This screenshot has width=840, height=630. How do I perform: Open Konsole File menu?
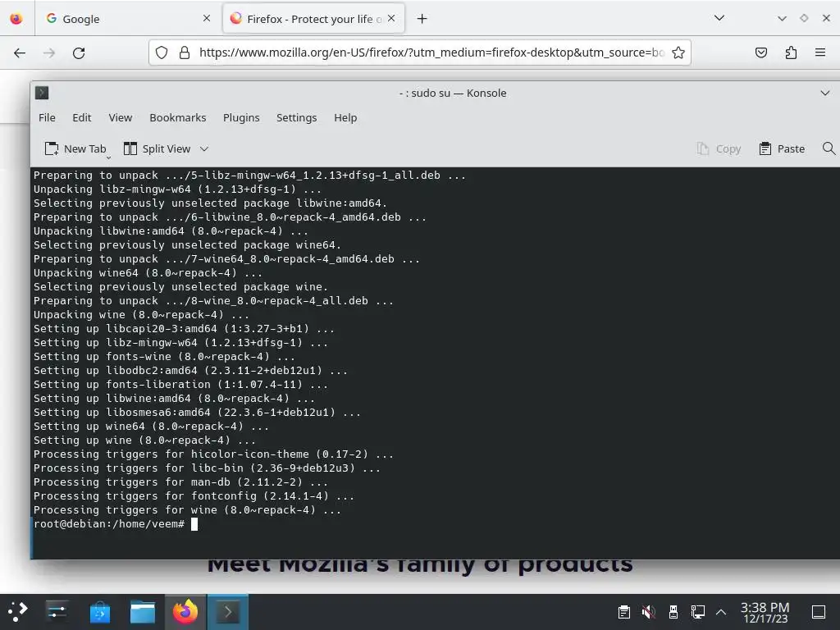click(x=47, y=118)
